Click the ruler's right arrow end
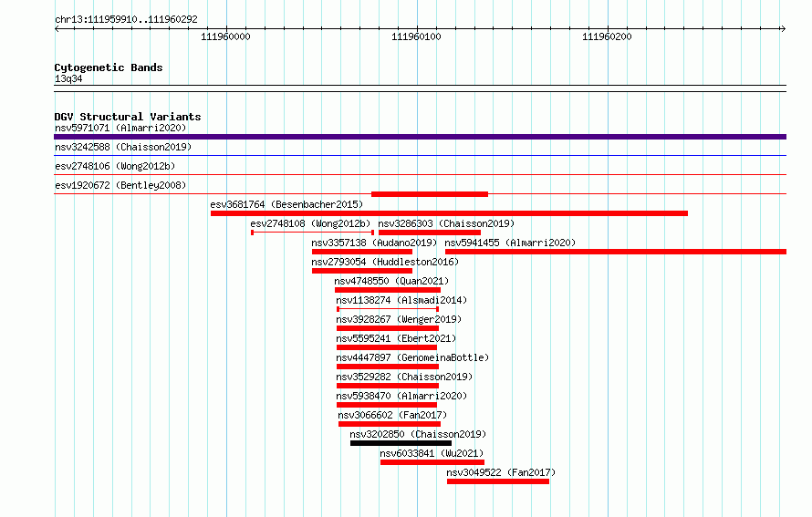Screen dimensions: 812x517 783,28
